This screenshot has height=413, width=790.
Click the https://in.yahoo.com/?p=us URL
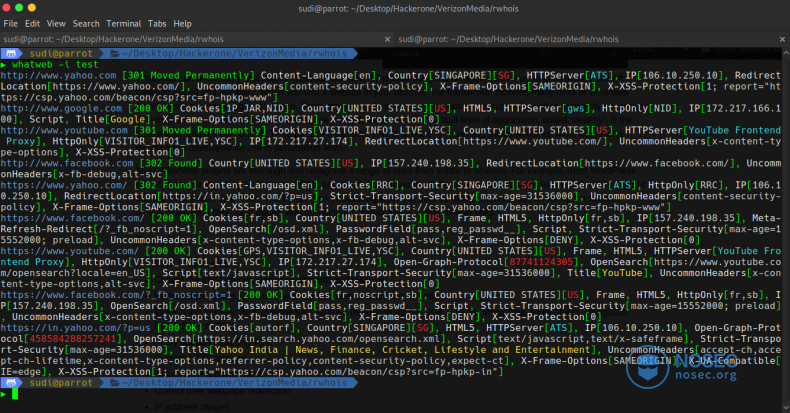pos(75,328)
